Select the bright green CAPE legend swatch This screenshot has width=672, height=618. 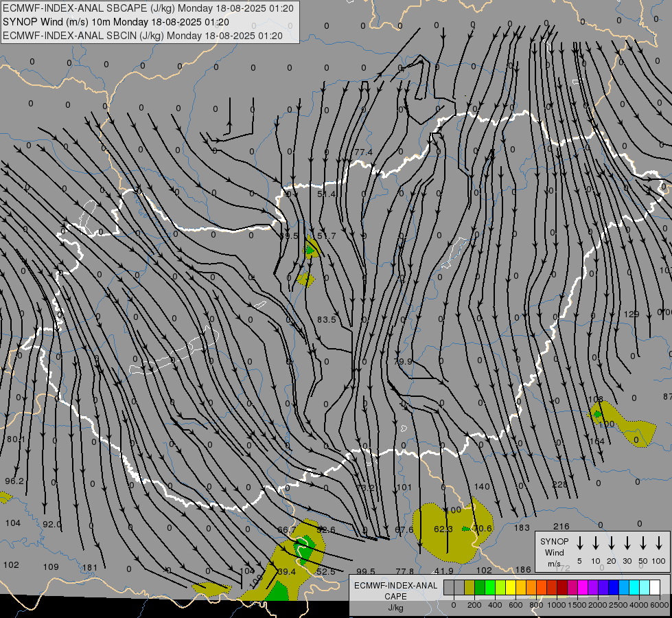[x=490, y=587]
